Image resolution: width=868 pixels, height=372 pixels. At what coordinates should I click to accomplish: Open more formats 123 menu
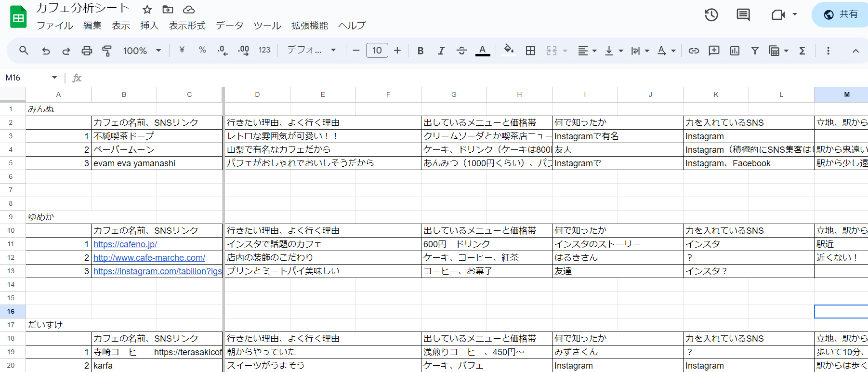[264, 50]
